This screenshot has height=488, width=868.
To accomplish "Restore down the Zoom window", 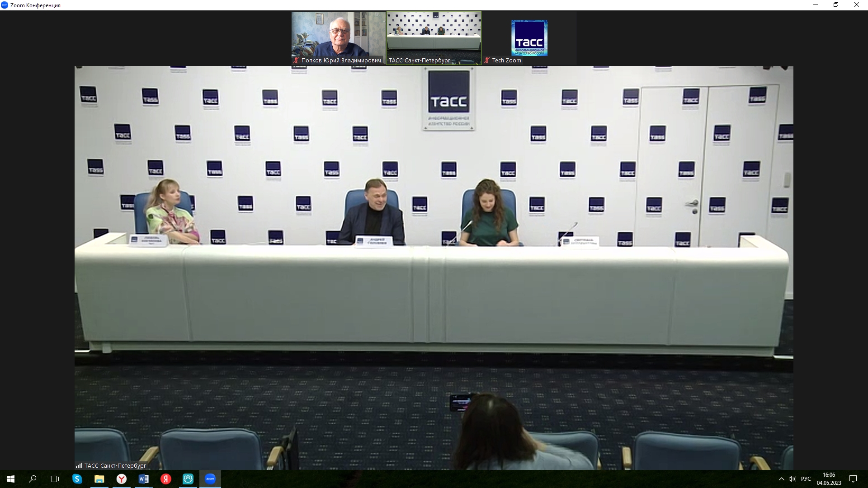I will point(836,5).
